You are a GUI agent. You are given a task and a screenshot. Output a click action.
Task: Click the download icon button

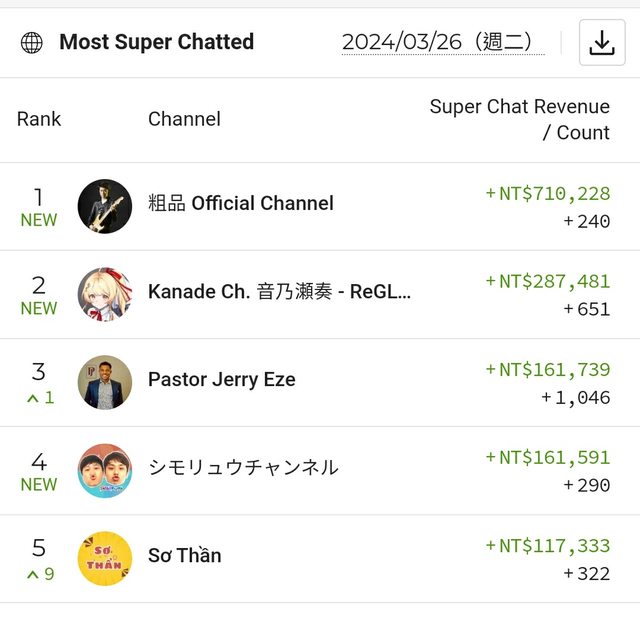(601, 43)
